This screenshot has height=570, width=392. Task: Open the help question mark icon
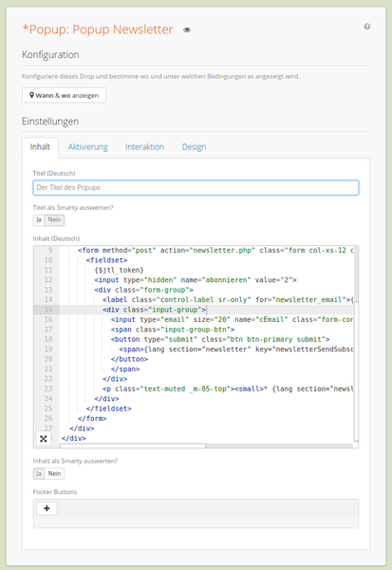click(367, 27)
